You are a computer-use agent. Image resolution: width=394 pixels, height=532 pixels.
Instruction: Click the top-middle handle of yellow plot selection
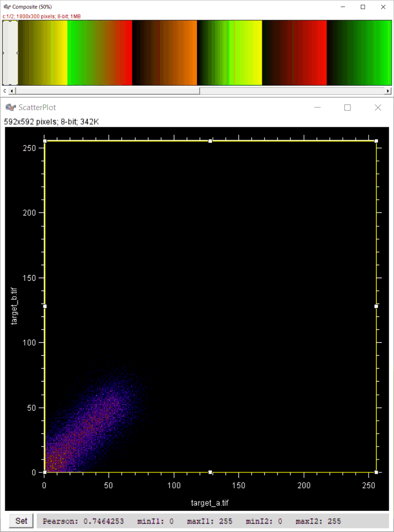210,141
